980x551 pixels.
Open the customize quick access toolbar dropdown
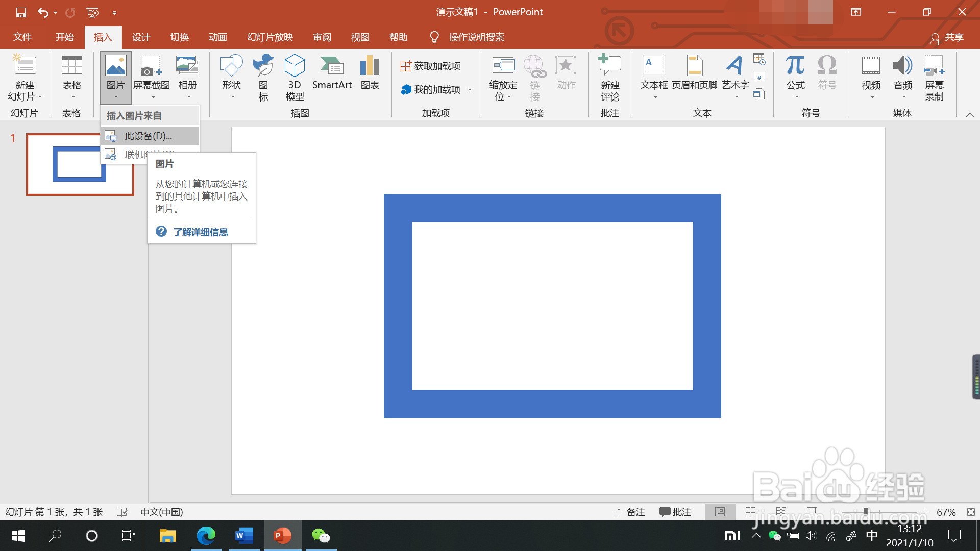pyautogui.click(x=115, y=13)
